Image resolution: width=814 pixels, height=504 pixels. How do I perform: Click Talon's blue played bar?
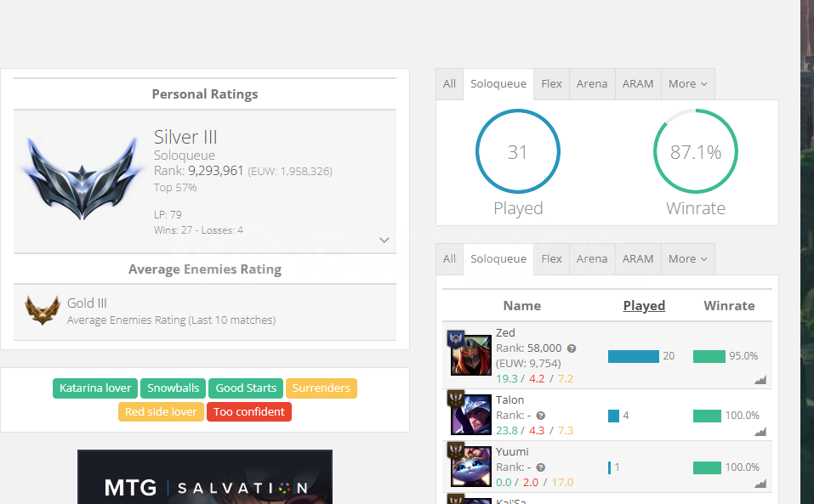click(613, 416)
